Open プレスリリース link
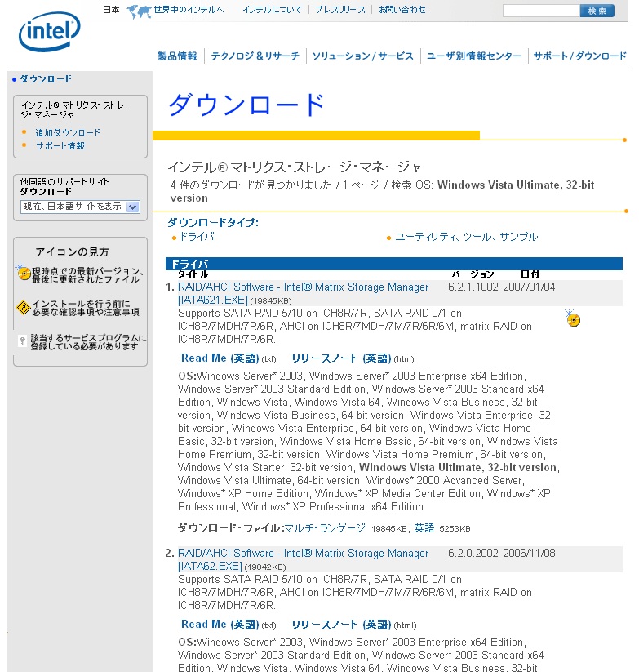The image size is (639, 672). click(x=340, y=10)
